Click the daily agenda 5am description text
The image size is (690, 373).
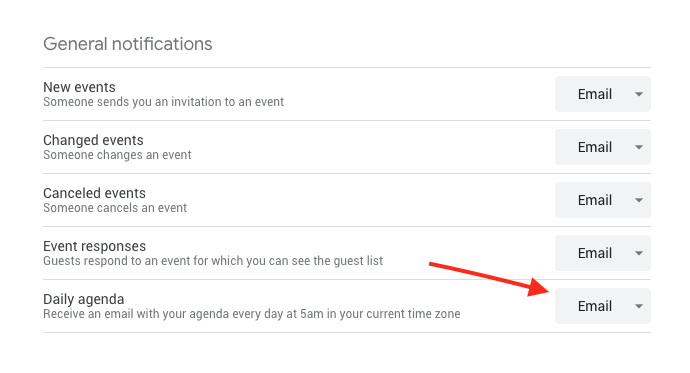252,314
